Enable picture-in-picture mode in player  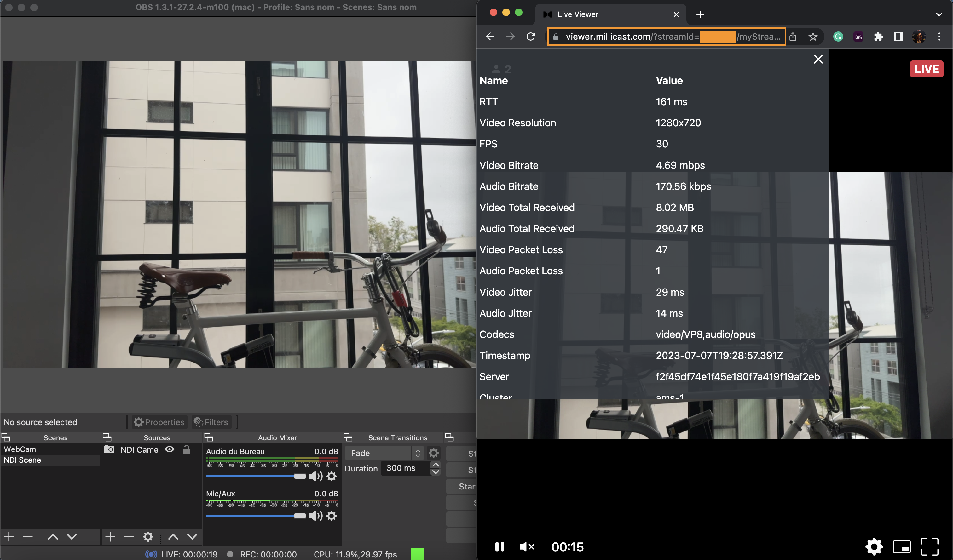click(x=902, y=546)
